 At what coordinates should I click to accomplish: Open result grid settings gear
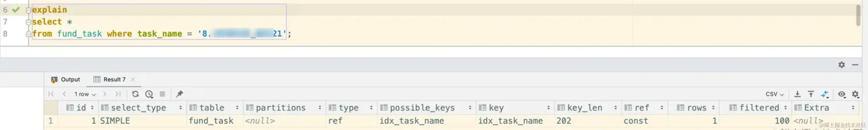[x=855, y=94]
